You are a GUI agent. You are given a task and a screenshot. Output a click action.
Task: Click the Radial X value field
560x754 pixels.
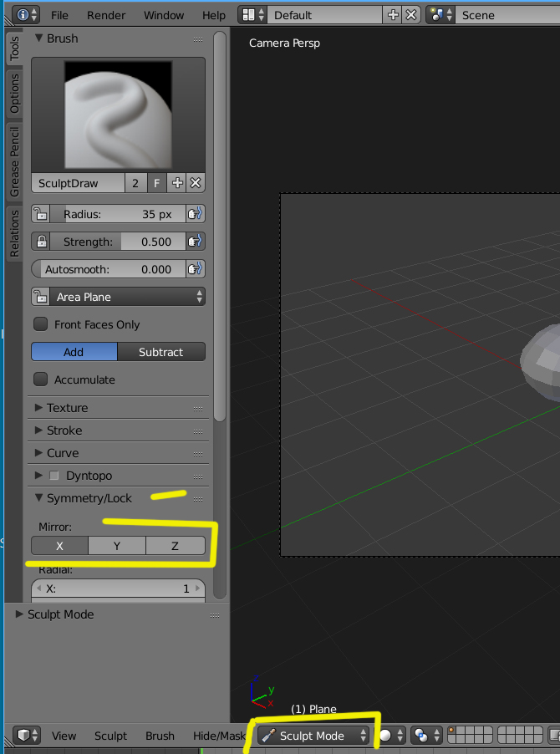118,588
